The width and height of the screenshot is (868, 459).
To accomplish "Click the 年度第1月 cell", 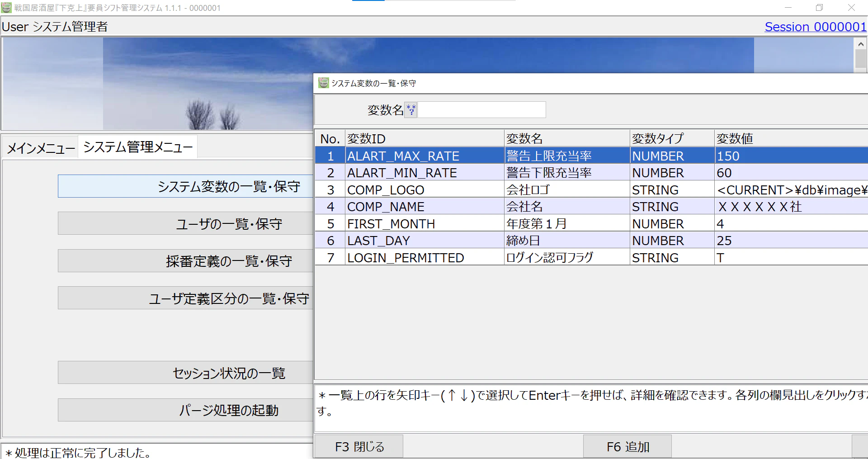I will [x=567, y=223].
